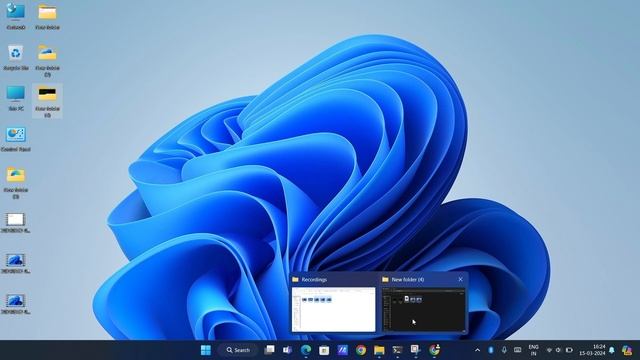Viewport: 640px width, 360px height.
Task: Select the highlighted folder with black band
Action: pyautogui.click(x=47, y=101)
